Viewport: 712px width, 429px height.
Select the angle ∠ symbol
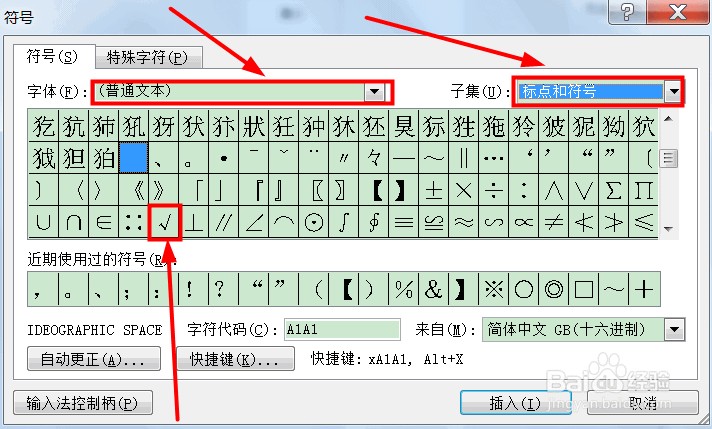pos(254,222)
